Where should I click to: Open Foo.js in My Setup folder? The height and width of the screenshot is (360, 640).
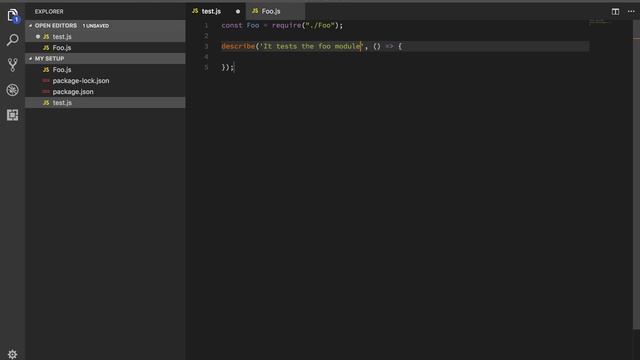[105, 69]
